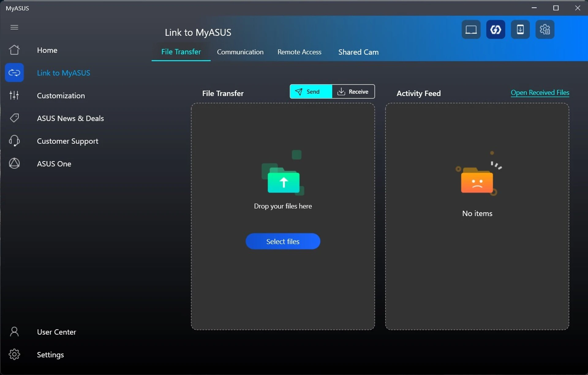Click the Link to MyASUS chain icon
Image resolution: width=588 pixels, height=375 pixels.
pyautogui.click(x=14, y=73)
